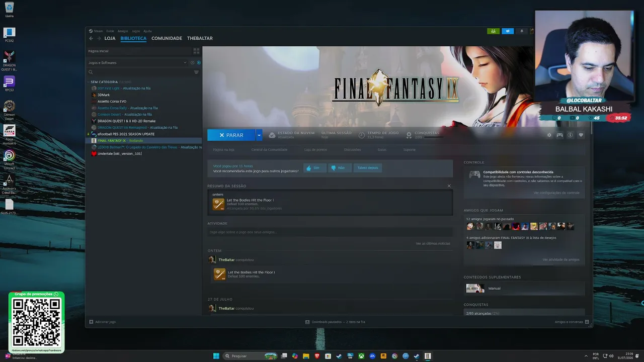Open the Exibir menu

pyautogui.click(x=110, y=31)
